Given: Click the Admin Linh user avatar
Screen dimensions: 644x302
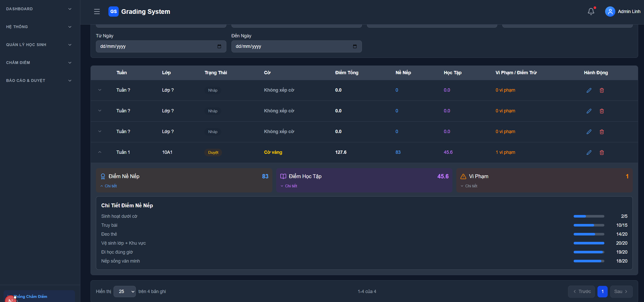Looking at the screenshot, I should click(x=610, y=12).
